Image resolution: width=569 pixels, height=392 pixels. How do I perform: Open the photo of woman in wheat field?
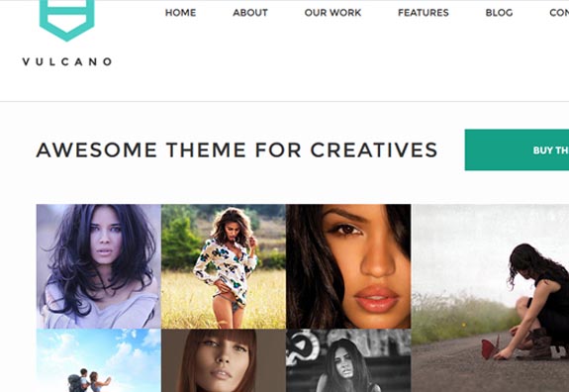coord(224,266)
